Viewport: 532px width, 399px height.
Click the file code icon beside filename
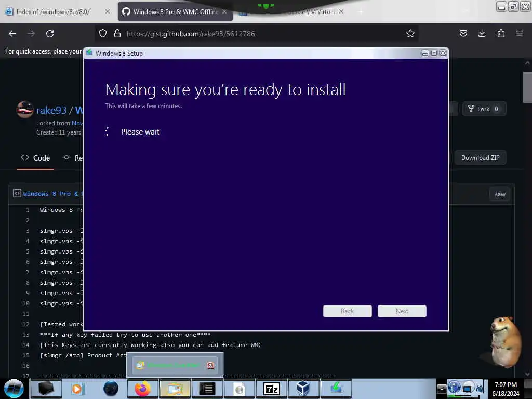(17, 193)
